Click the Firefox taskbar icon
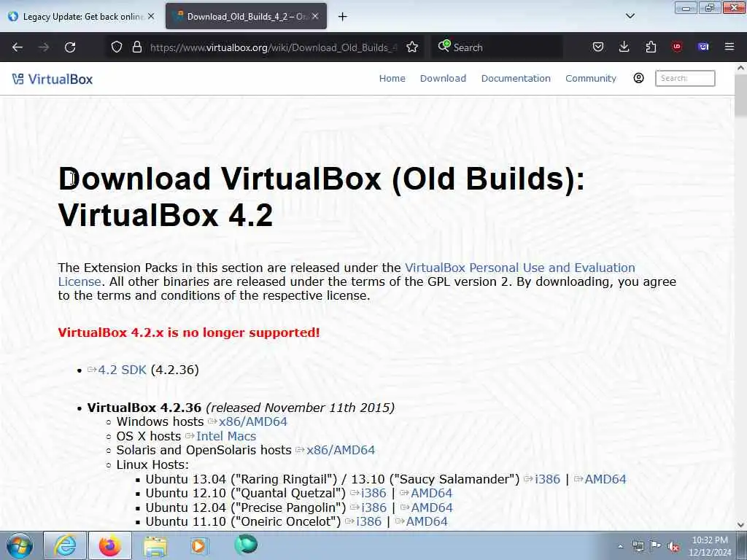 (x=110, y=545)
